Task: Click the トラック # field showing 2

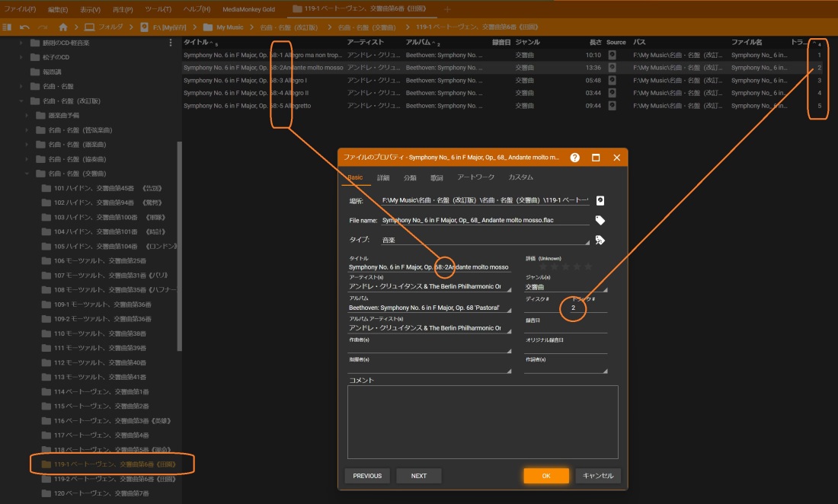Action: [x=588, y=308]
